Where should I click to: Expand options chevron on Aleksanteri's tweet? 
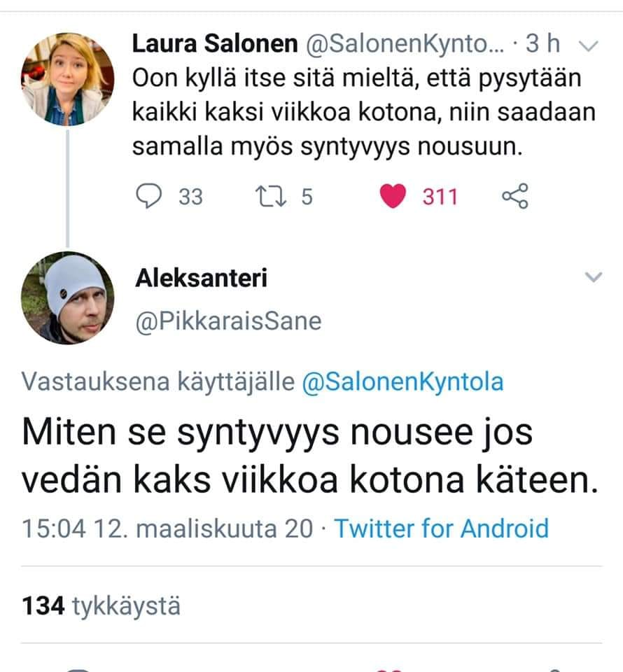click(593, 278)
